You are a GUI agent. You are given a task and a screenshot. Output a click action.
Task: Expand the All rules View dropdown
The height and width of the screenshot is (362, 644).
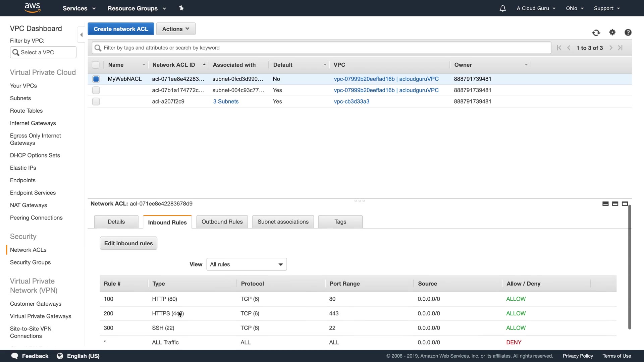247,264
